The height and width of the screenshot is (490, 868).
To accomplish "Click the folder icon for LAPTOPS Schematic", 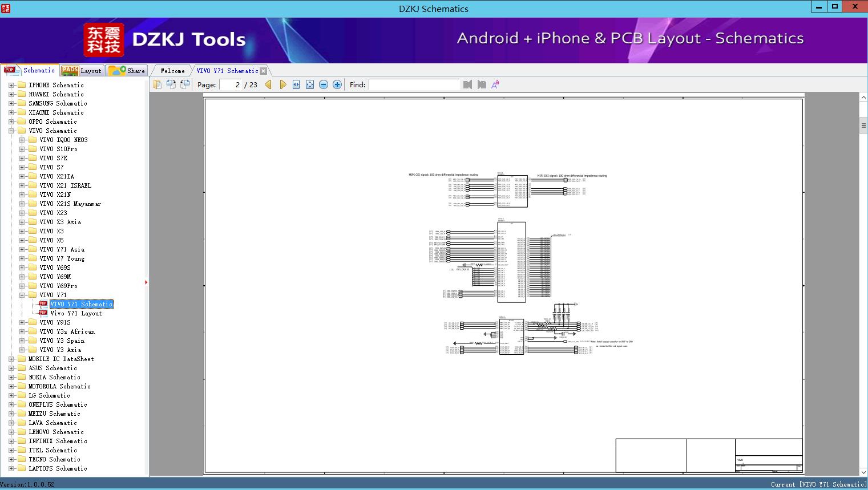I will (22, 468).
